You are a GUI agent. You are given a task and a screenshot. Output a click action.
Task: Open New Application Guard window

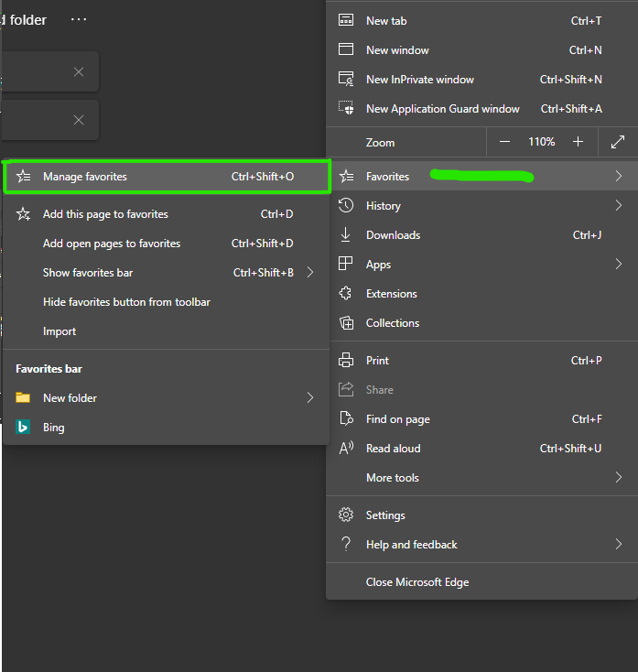pos(481,108)
